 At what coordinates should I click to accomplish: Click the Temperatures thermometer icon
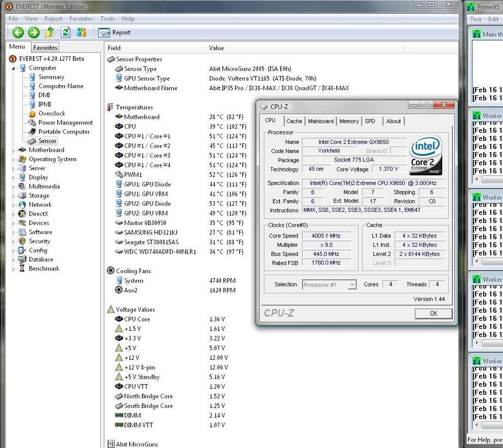pos(110,107)
